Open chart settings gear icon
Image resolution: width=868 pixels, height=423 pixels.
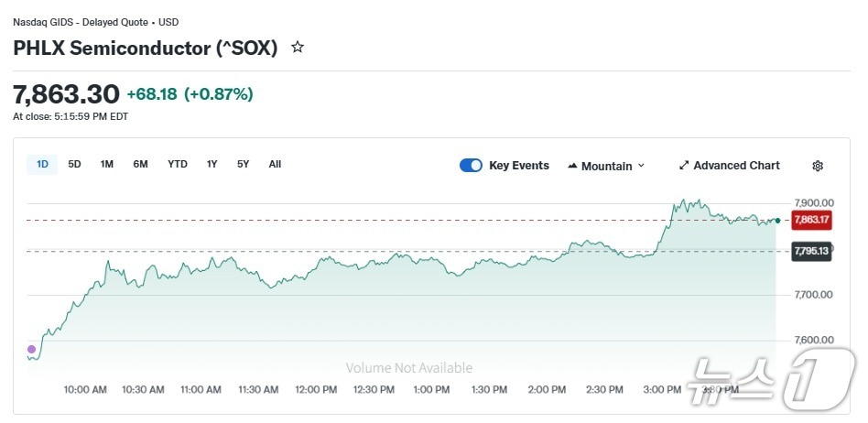click(x=818, y=166)
